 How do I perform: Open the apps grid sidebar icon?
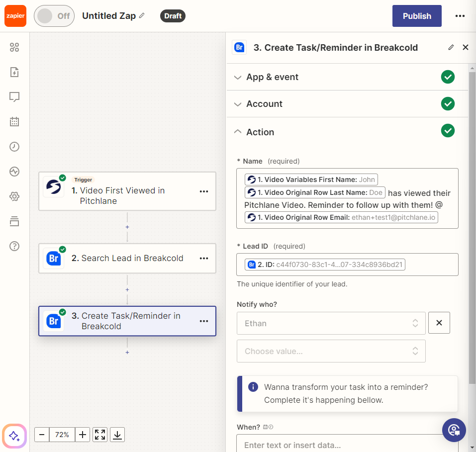(14, 47)
